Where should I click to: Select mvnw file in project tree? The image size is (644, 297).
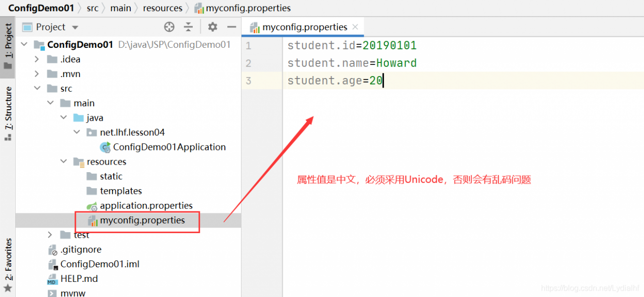tap(73, 292)
